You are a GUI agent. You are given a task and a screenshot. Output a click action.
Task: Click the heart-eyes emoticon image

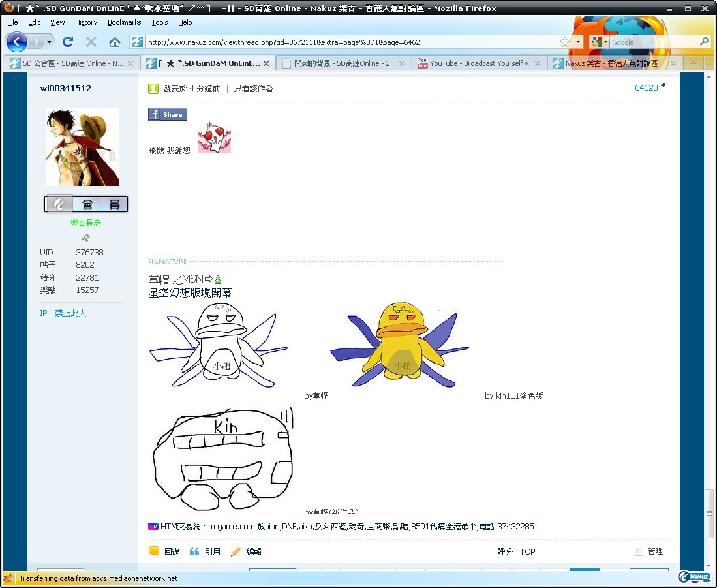(x=215, y=138)
